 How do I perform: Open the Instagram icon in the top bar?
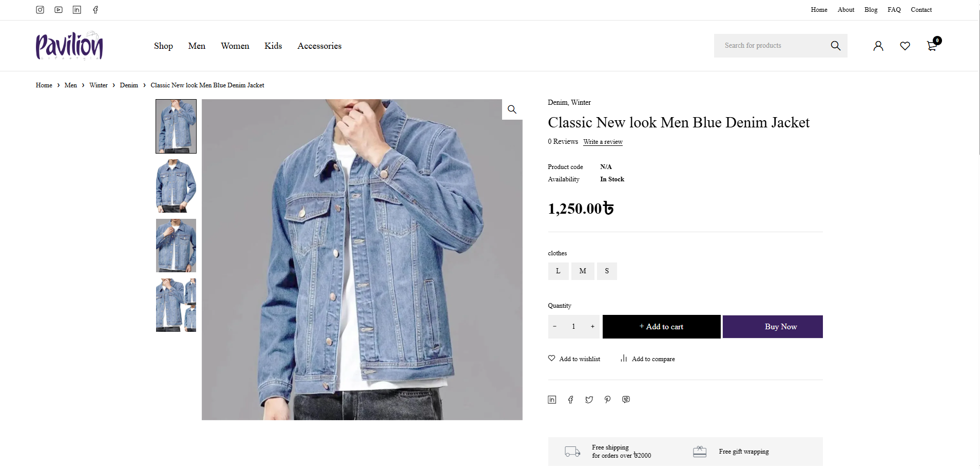(x=40, y=10)
